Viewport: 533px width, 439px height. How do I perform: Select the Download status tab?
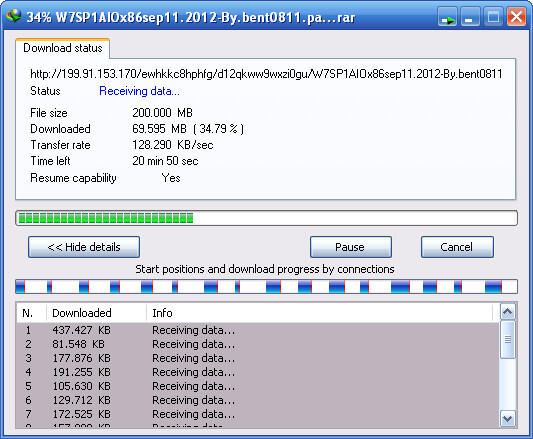click(63, 48)
